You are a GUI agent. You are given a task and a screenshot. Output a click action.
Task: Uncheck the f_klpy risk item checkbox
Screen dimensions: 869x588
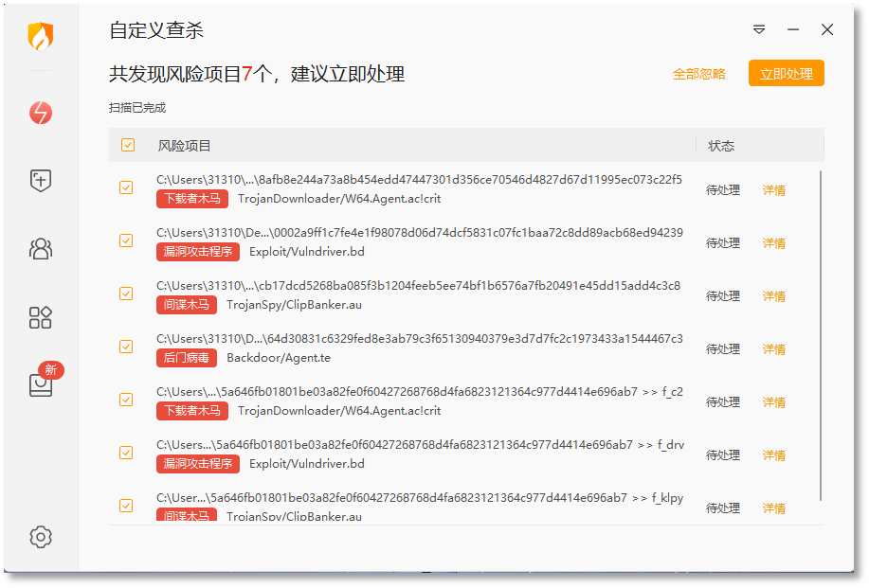coord(126,506)
